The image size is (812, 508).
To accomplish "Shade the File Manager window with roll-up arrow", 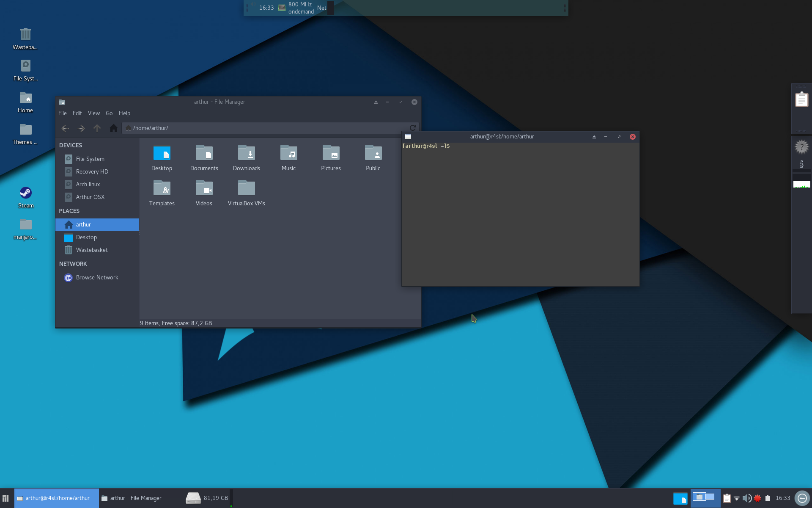I will click(376, 102).
